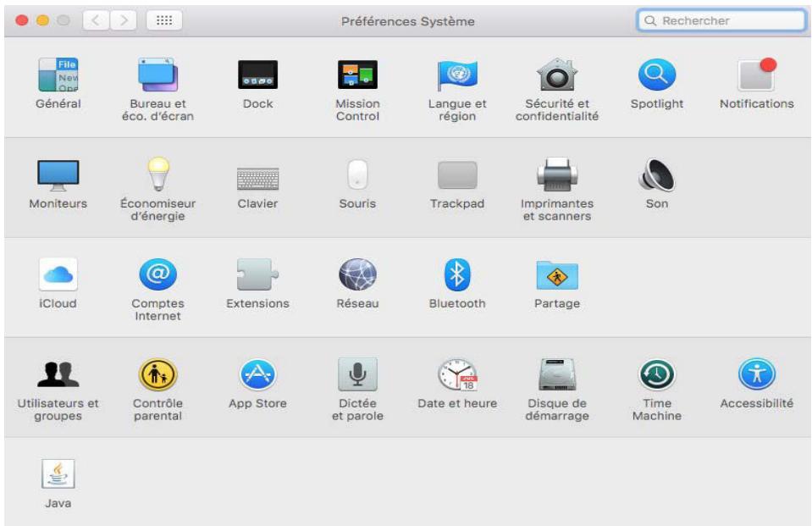
Task: Click the Spotlight preferences icon
Action: (657, 76)
